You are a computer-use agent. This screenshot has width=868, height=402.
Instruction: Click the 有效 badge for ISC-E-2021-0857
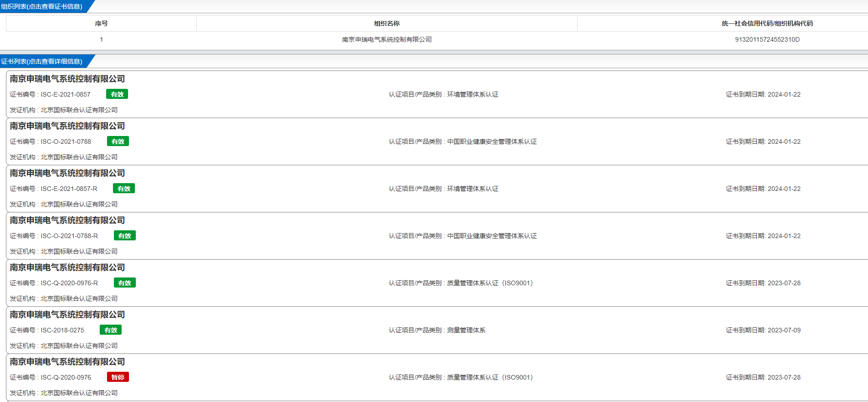click(117, 94)
